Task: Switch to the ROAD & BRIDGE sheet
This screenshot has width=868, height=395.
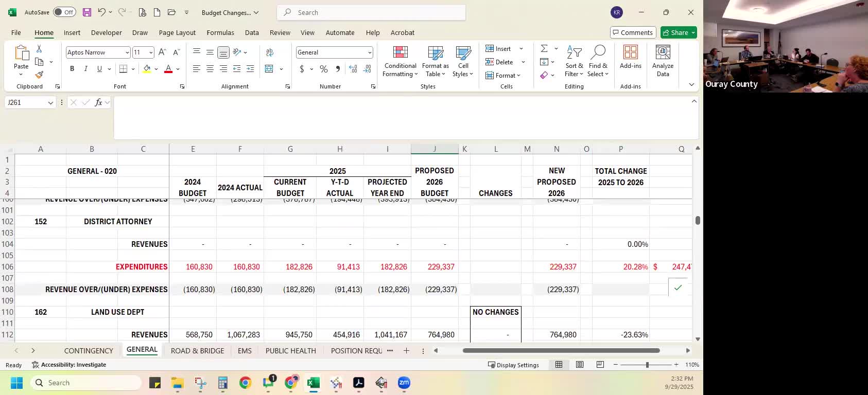Action: click(197, 351)
